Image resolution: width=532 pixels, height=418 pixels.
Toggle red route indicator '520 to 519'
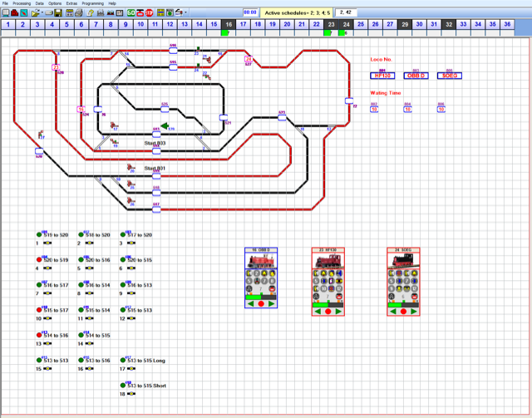click(x=39, y=260)
